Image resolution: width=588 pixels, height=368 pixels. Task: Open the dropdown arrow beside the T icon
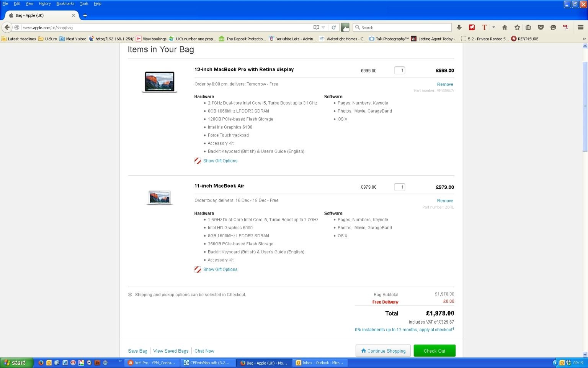coord(493,27)
